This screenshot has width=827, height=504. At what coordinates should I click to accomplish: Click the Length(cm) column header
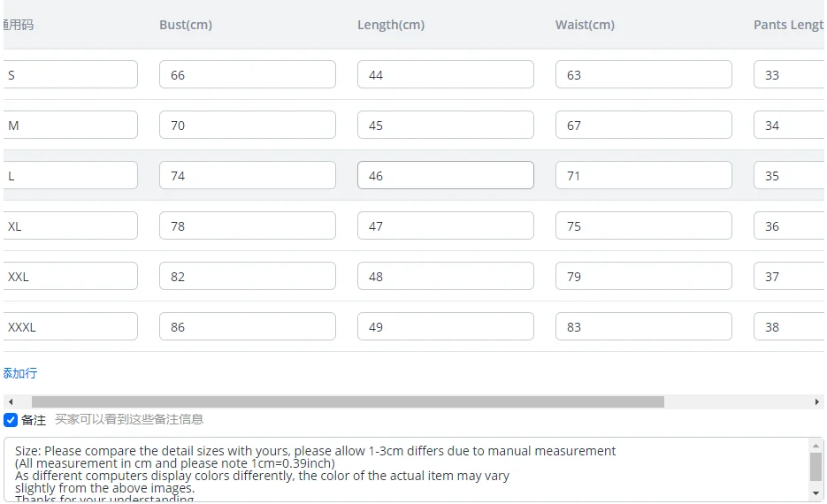tap(391, 25)
